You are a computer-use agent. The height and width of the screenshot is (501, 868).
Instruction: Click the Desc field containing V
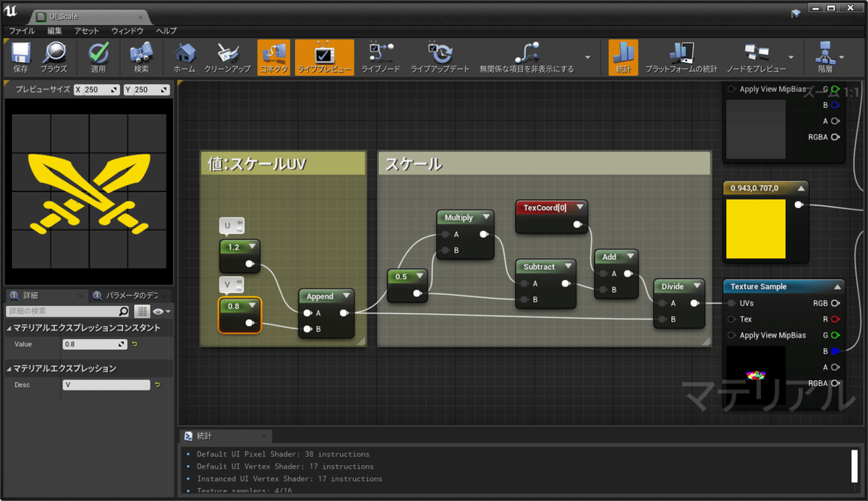point(106,385)
